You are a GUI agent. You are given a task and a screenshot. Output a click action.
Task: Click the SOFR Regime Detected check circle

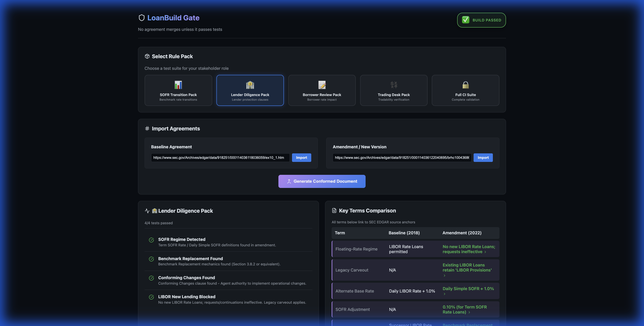151,240
